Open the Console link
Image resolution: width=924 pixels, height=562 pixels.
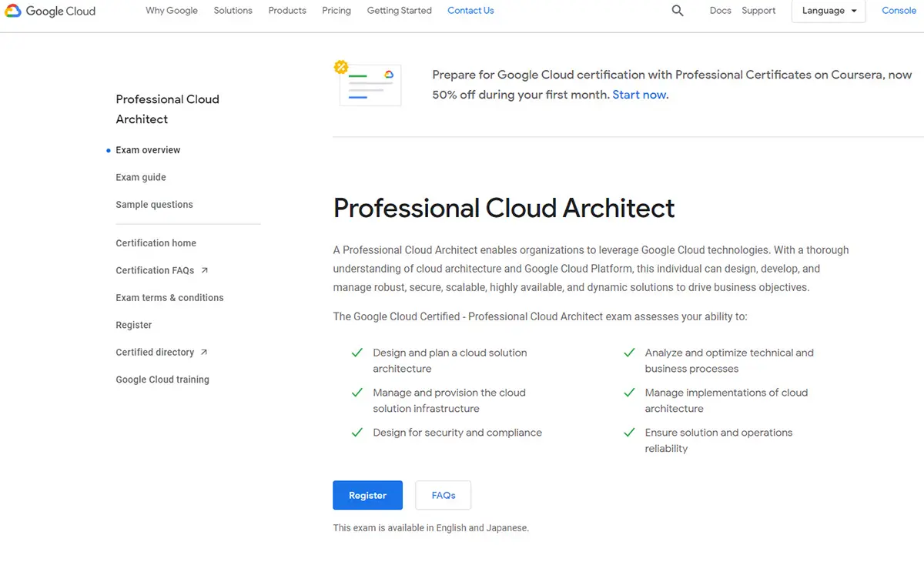pos(899,11)
